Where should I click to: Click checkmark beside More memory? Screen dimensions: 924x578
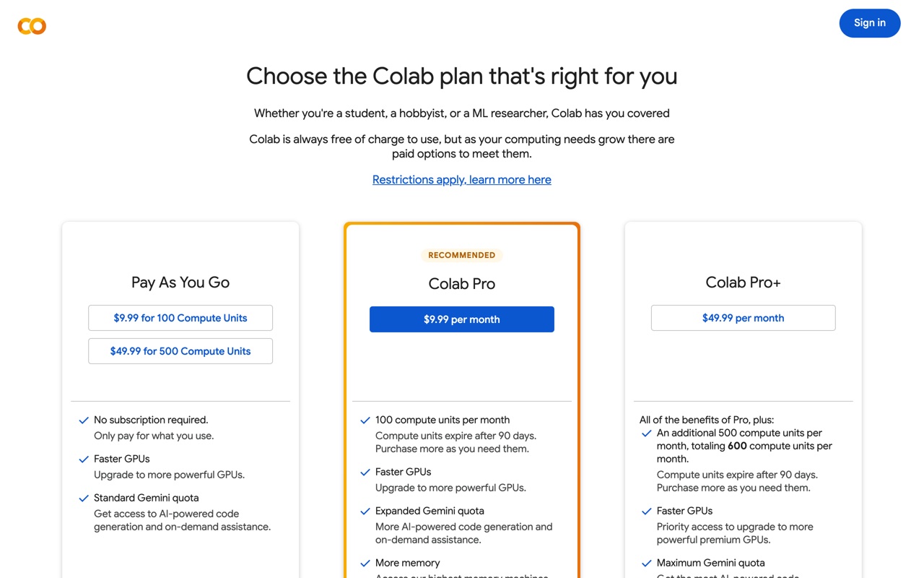click(365, 563)
